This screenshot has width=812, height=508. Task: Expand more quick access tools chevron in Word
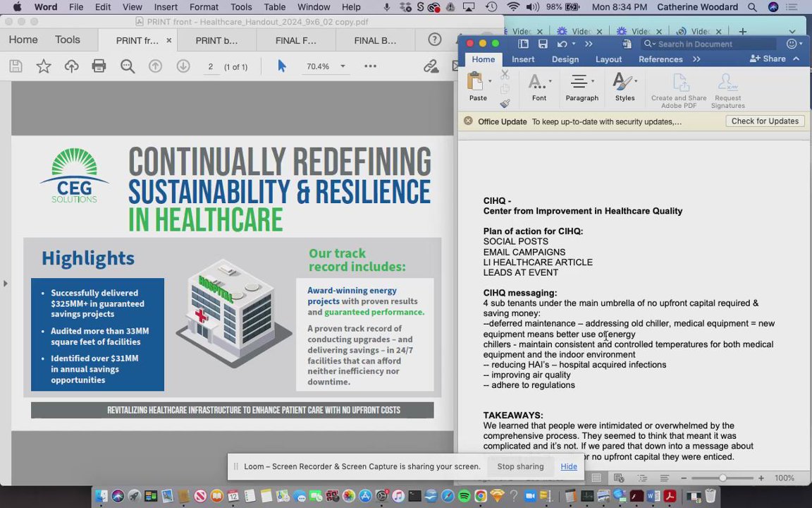[589, 44]
